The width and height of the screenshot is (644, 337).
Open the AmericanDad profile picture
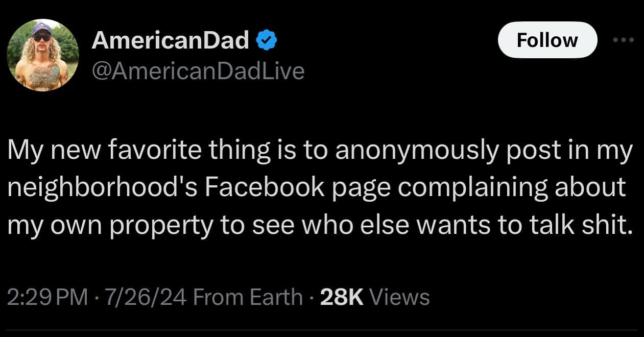[x=43, y=55]
